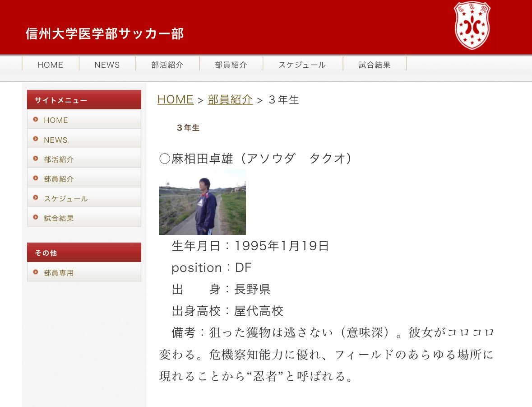This screenshot has height=407, width=532.
Task: Open NEWS in the top navigation bar
Action: (107, 65)
